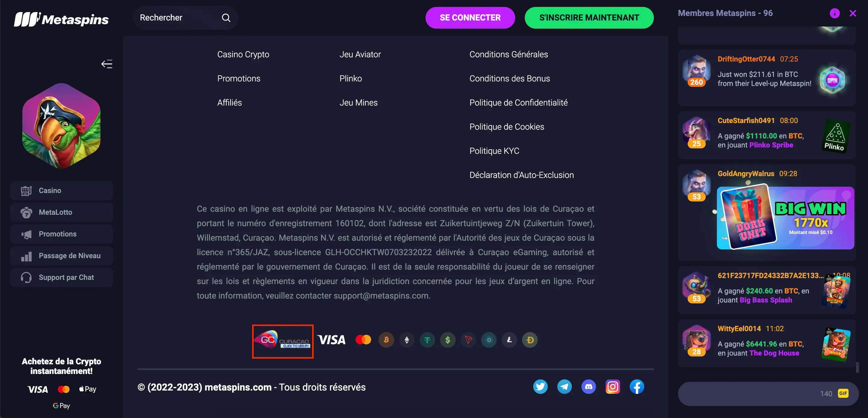Click the Mastercard logo in footer

point(363,340)
